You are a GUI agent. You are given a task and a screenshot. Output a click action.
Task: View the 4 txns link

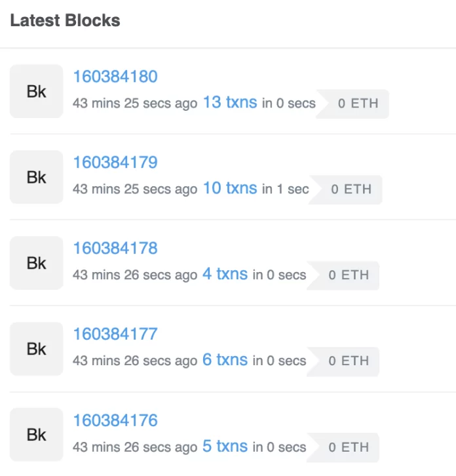(x=225, y=274)
